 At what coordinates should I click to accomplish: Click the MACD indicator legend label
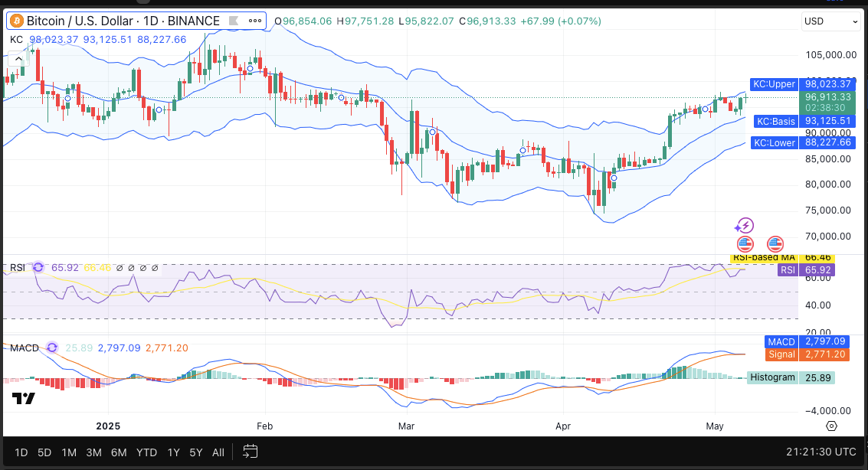(25, 348)
